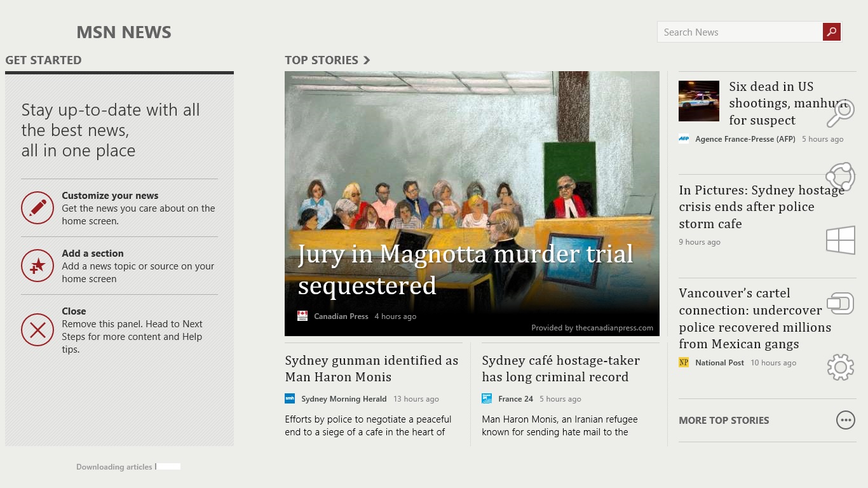
Task: Click 'Provided by thecanadianpress.com' credit
Action: coord(592,328)
